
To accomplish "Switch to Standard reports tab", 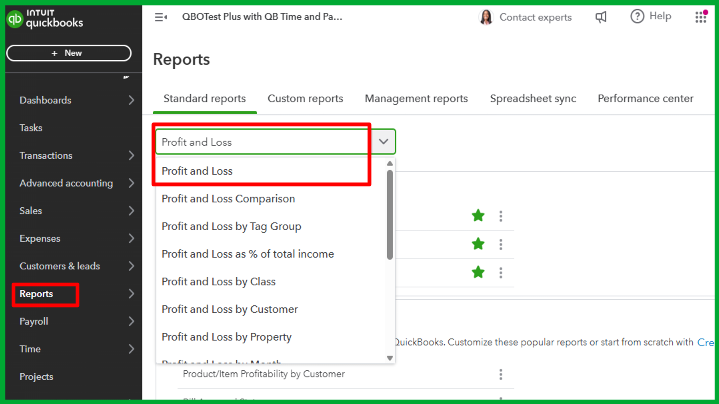I will [205, 99].
